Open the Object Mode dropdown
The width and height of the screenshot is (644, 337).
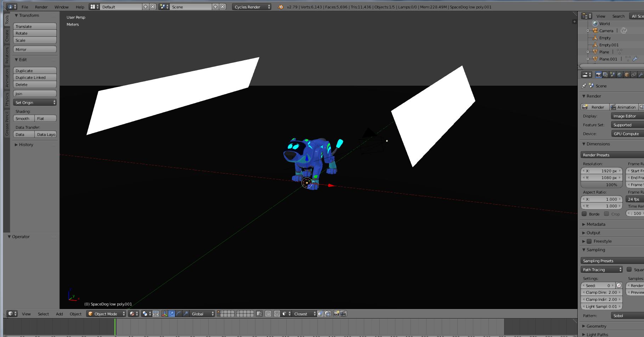pos(106,314)
